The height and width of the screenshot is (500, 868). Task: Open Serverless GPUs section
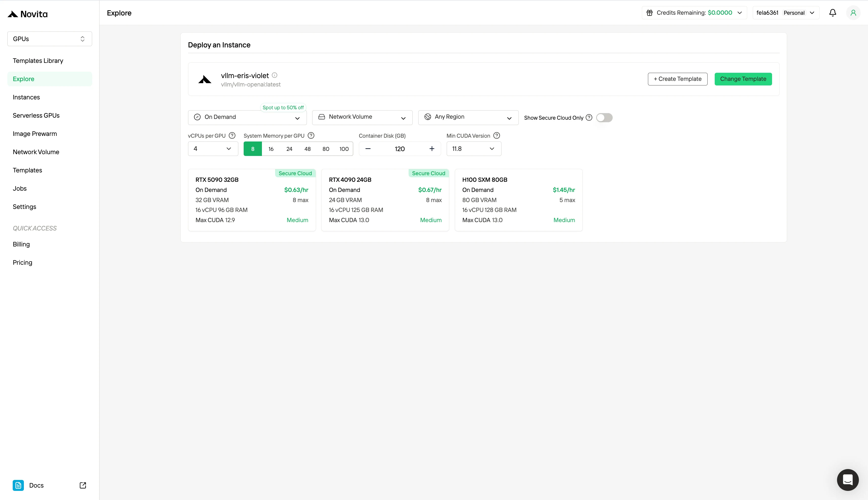pos(49,115)
